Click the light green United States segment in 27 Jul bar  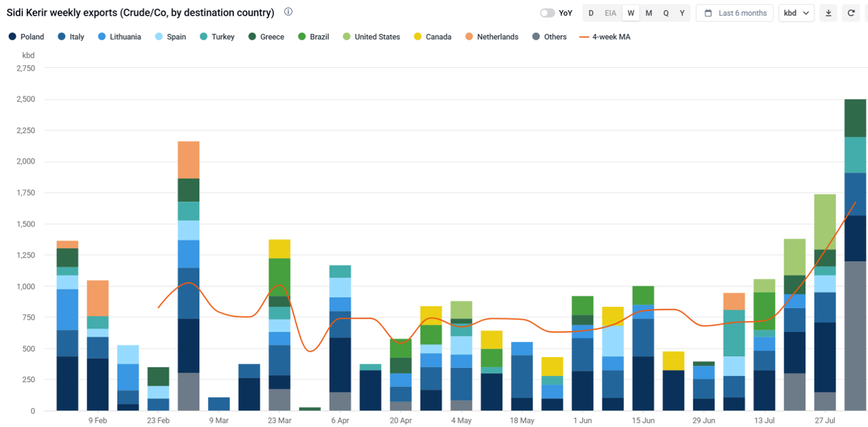(824, 222)
